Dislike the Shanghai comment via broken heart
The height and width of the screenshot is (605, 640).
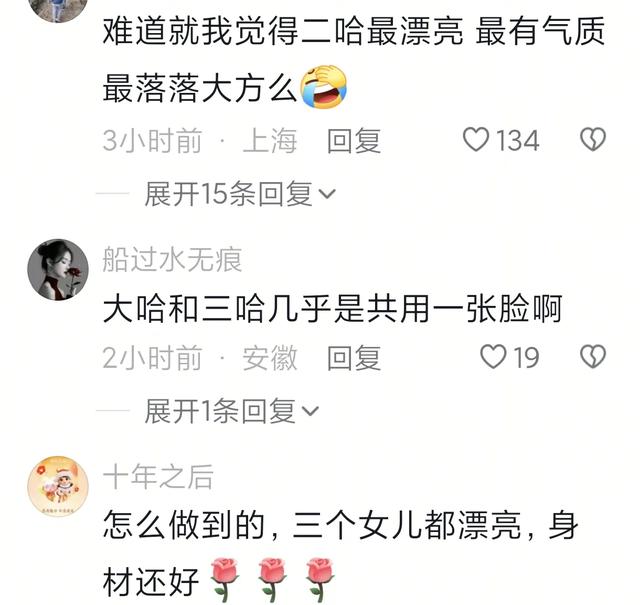click(593, 140)
